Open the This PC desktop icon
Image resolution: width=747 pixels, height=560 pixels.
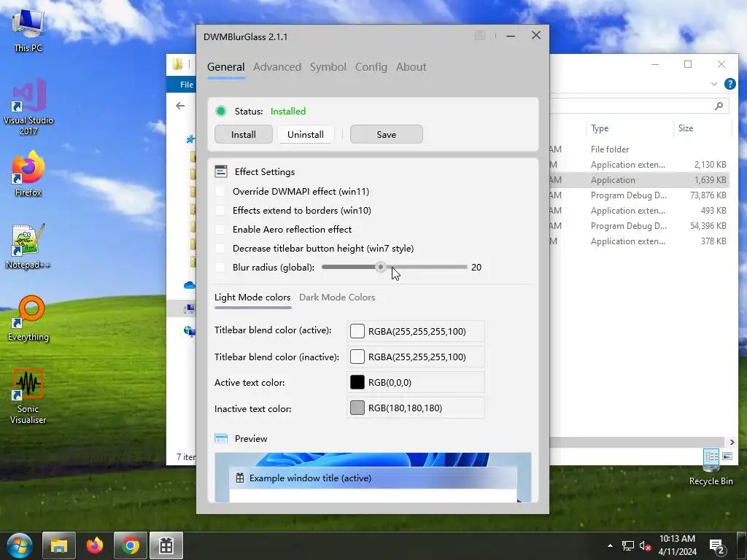point(28,31)
